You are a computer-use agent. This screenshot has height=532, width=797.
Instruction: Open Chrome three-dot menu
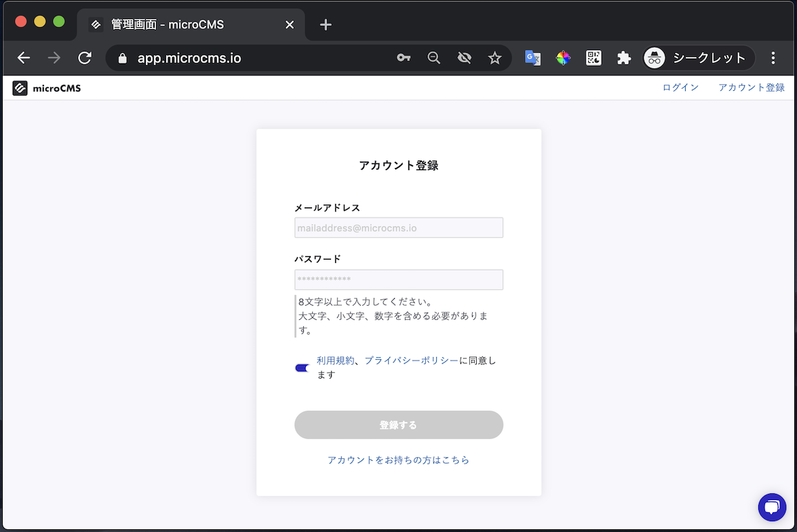pos(773,58)
